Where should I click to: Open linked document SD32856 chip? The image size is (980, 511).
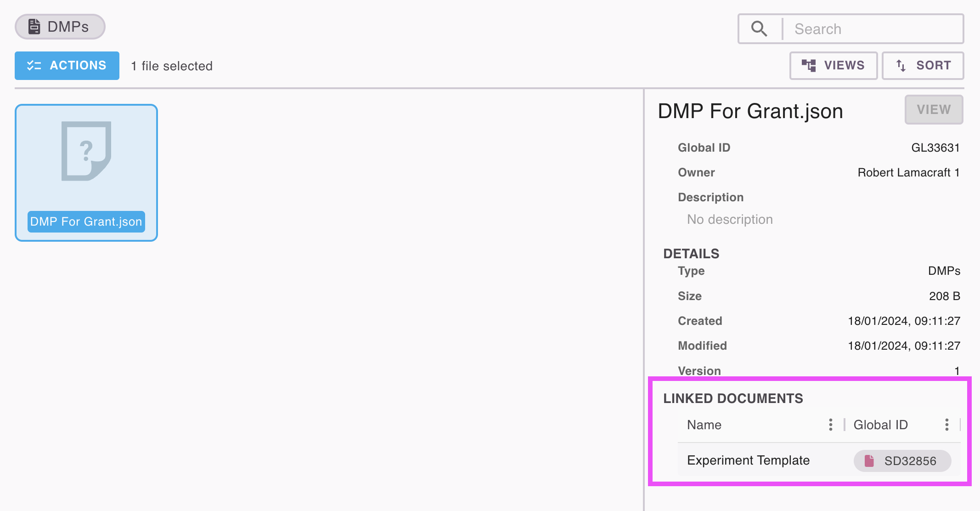click(x=903, y=461)
